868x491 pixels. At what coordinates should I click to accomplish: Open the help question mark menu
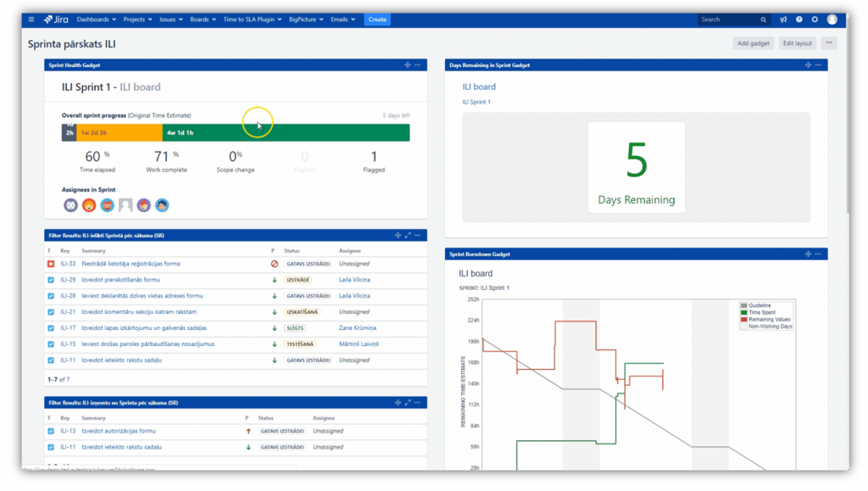[x=798, y=20]
